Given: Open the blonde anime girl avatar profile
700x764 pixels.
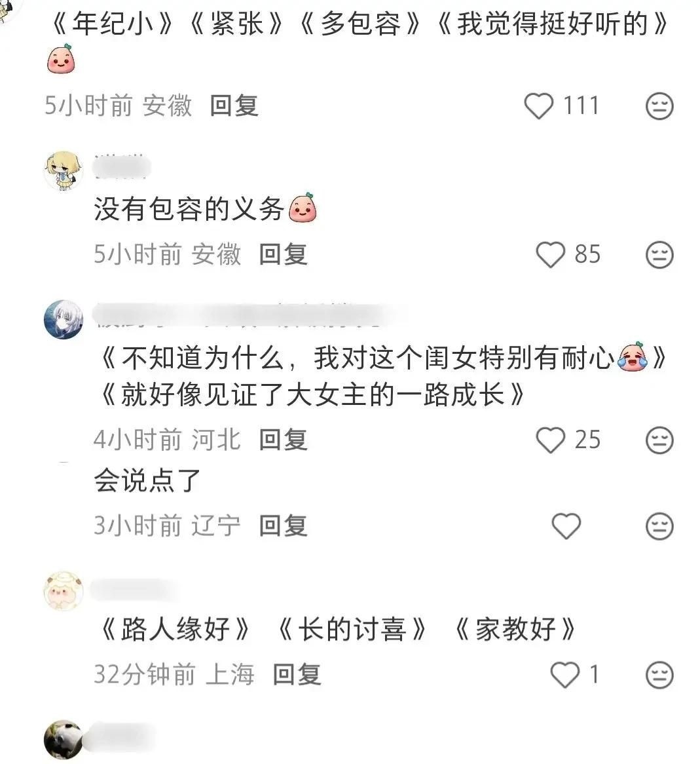Looking at the screenshot, I should pos(64,170).
